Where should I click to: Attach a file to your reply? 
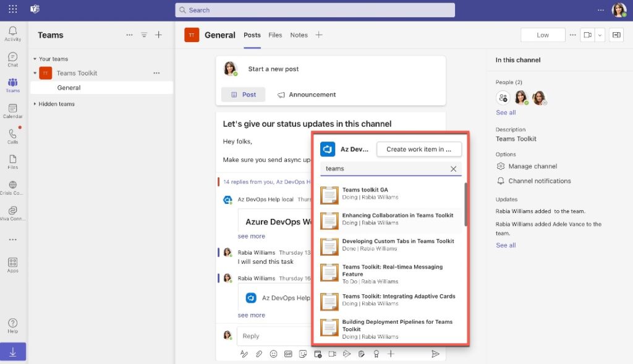pyautogui.click(x=259, y=353)
